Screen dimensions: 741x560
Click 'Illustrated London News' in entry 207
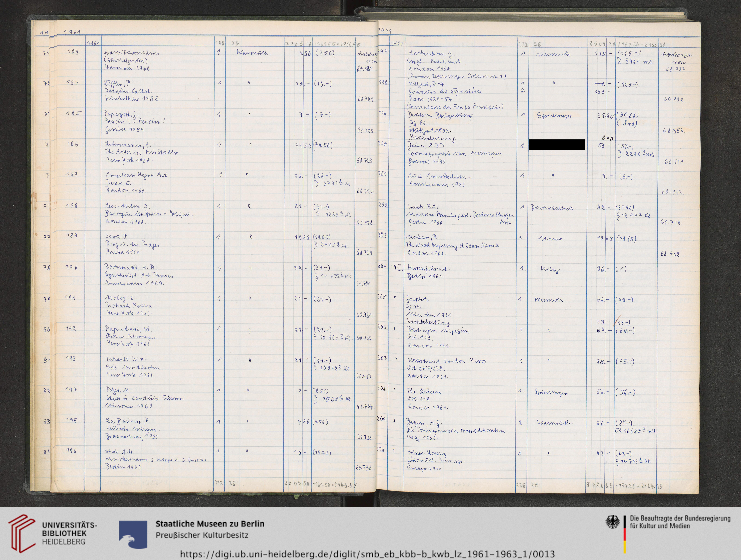coord(446,361)
